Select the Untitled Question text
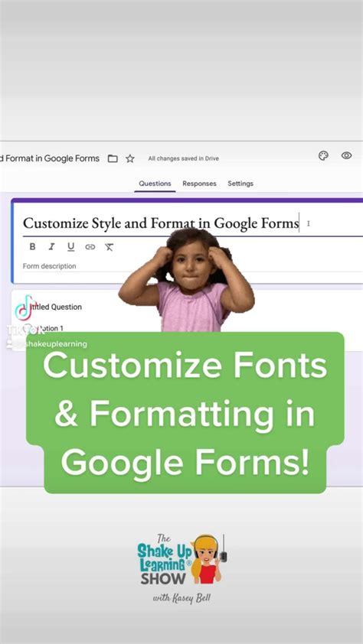The height and width of the screenshot is (644, 363). coord(53,307)
